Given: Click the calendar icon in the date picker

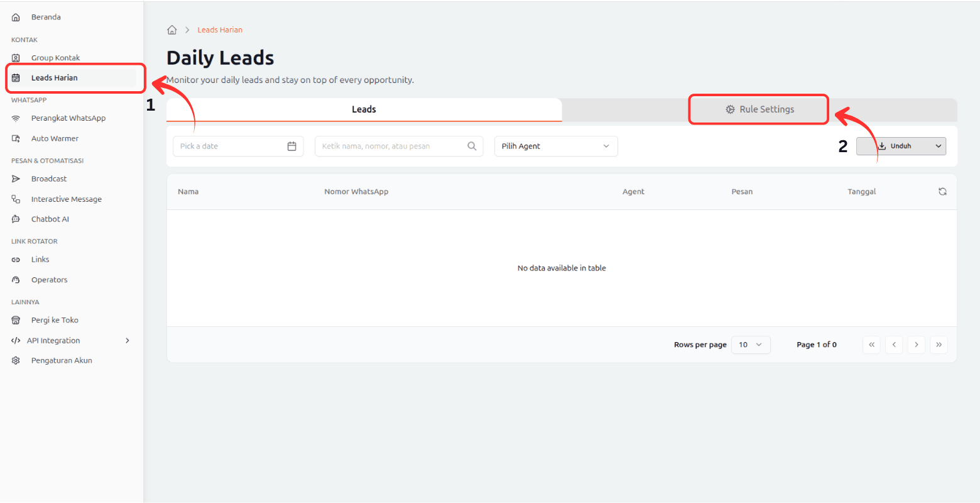Looking at the screenshot, I should pos(291,146).
